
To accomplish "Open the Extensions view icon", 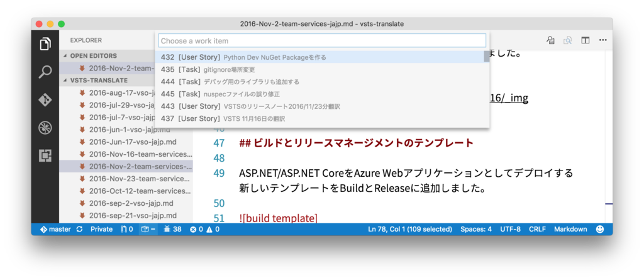I will (x=45, y=156).
